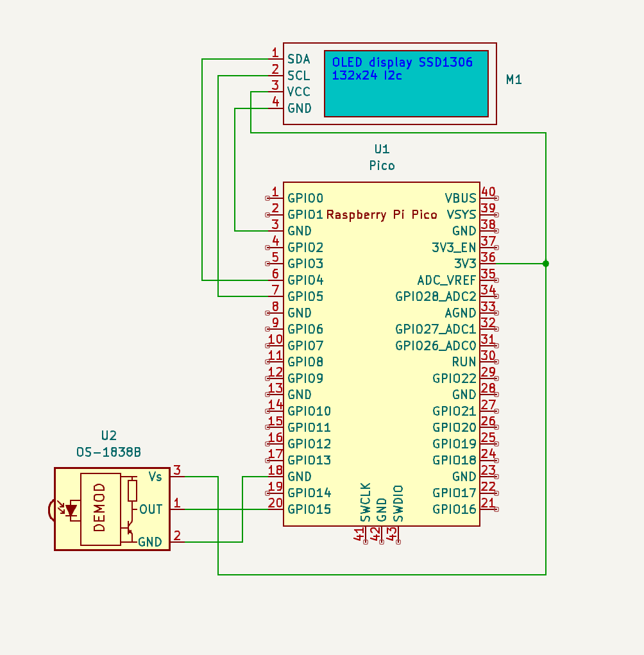Viewport: 644px width, 655px height.
Task: Select the GPIO27_ADC1 pin label
Action: click(436, 329)
